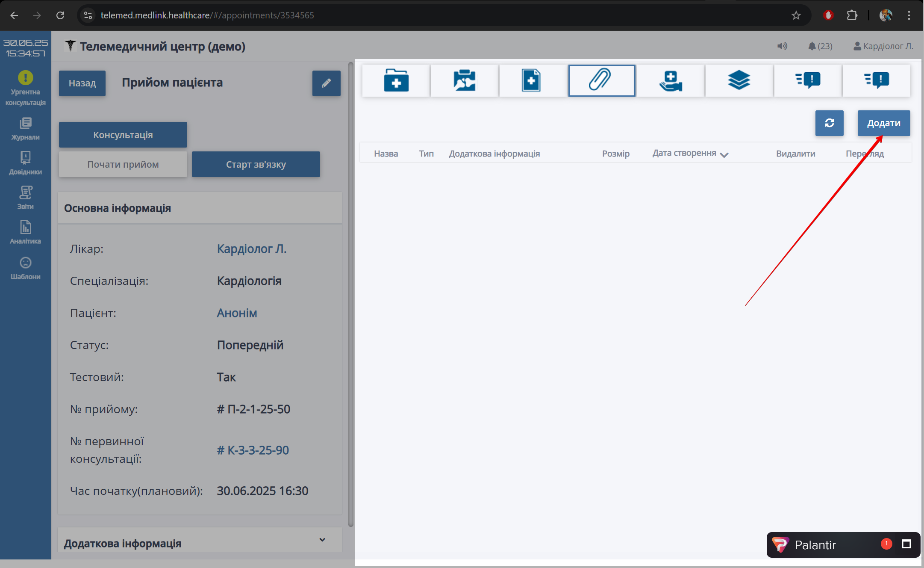
Task: Click the hand with medical cross icon
Action: click(670, 80)
